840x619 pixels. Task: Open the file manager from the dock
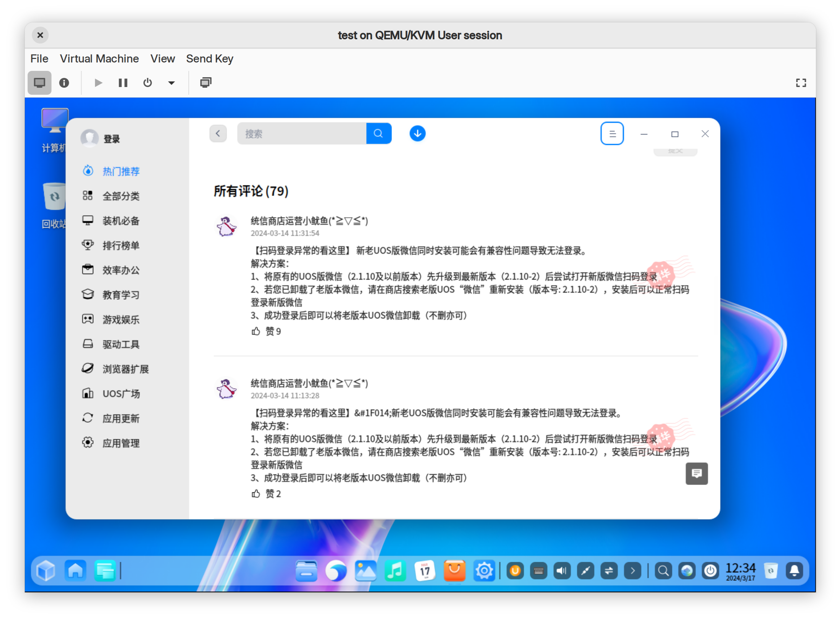(306, 571)
